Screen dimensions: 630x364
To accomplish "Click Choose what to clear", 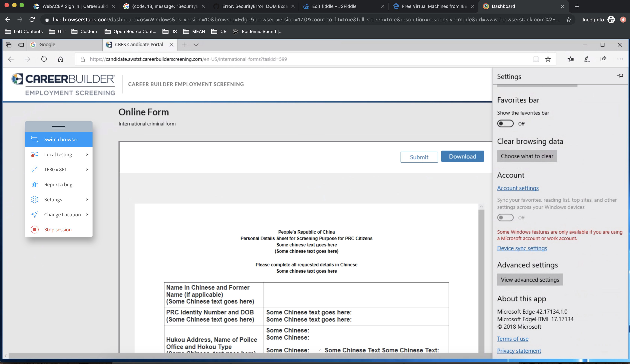I will coord(527,156).
